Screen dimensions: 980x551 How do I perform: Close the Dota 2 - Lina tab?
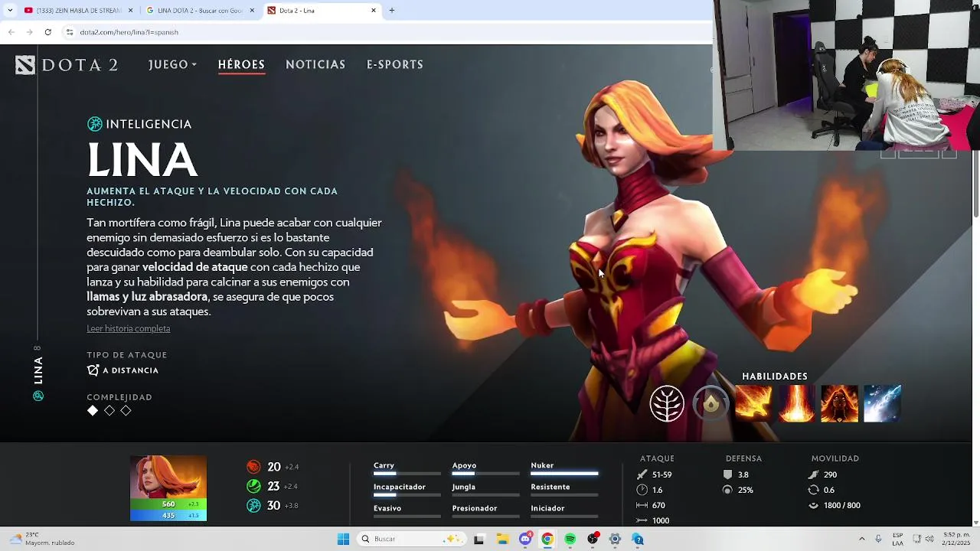point(374,11)
